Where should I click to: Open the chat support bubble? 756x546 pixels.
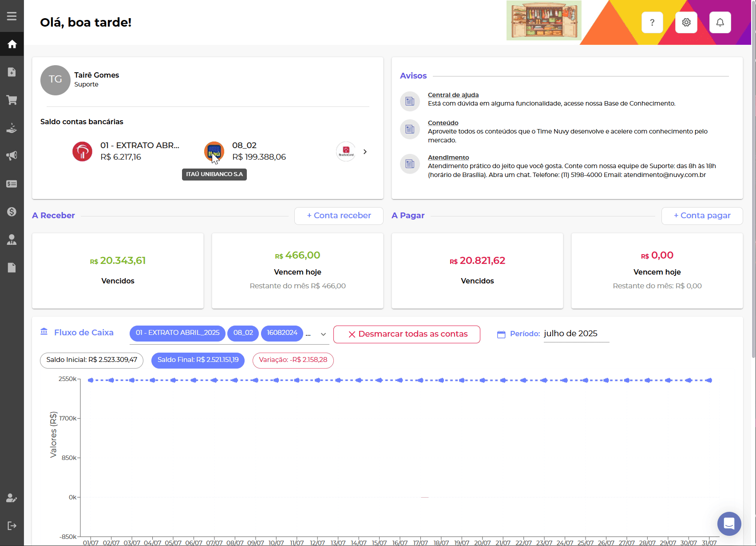[x=729, y=523]
